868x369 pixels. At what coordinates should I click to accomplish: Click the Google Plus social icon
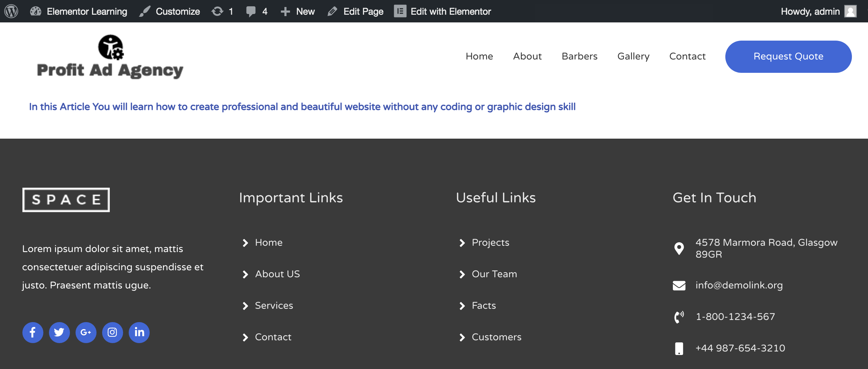(86, 332)
